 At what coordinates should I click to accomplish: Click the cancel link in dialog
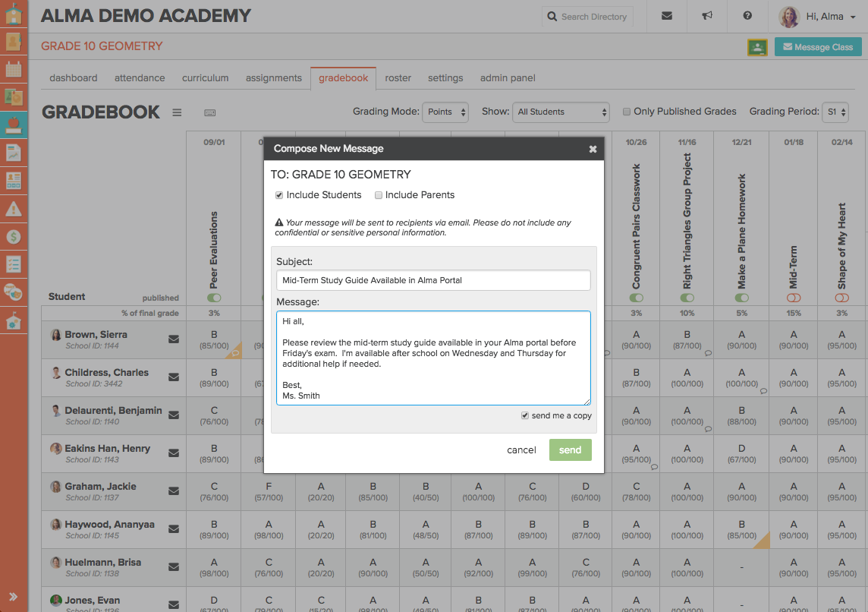521,450
